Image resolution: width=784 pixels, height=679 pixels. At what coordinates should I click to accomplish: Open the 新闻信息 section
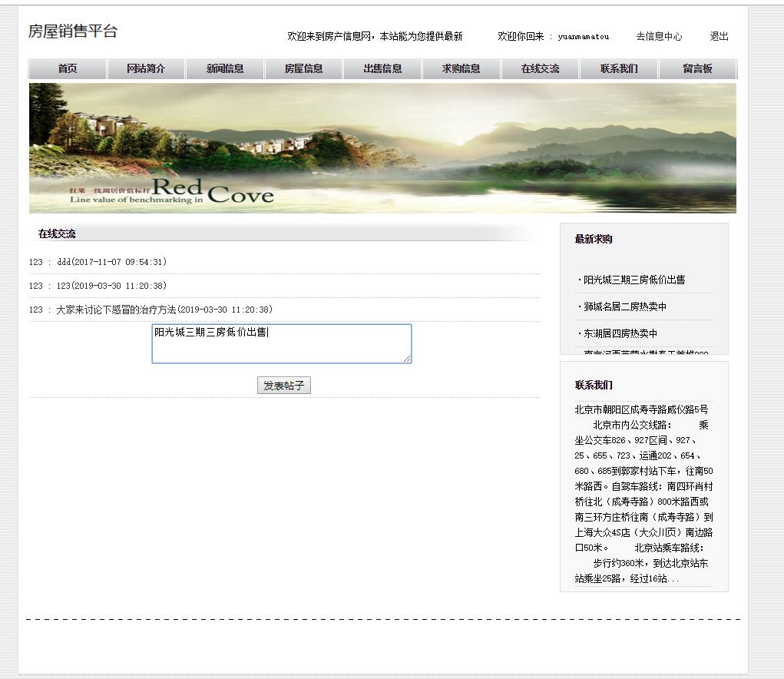pyautogui.click(x=224, y=68)
